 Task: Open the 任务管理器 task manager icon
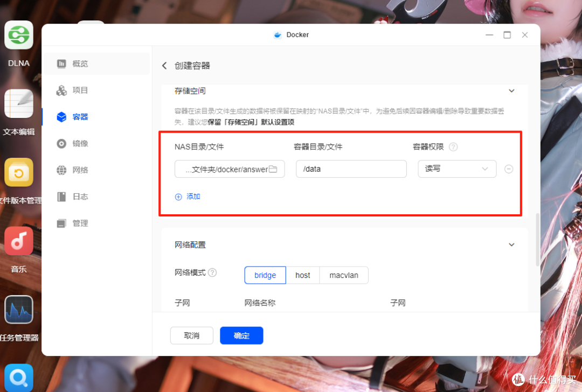coord(18,310)
